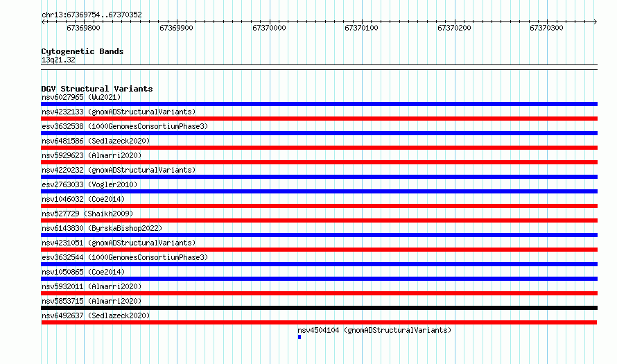Click the 67370200 ruler position
This screenshot has width=617, height=364.
pos(454,28)
